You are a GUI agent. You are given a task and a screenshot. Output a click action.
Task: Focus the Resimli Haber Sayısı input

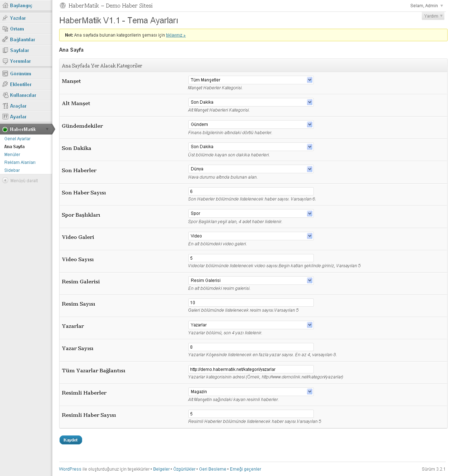click(251, 414)
